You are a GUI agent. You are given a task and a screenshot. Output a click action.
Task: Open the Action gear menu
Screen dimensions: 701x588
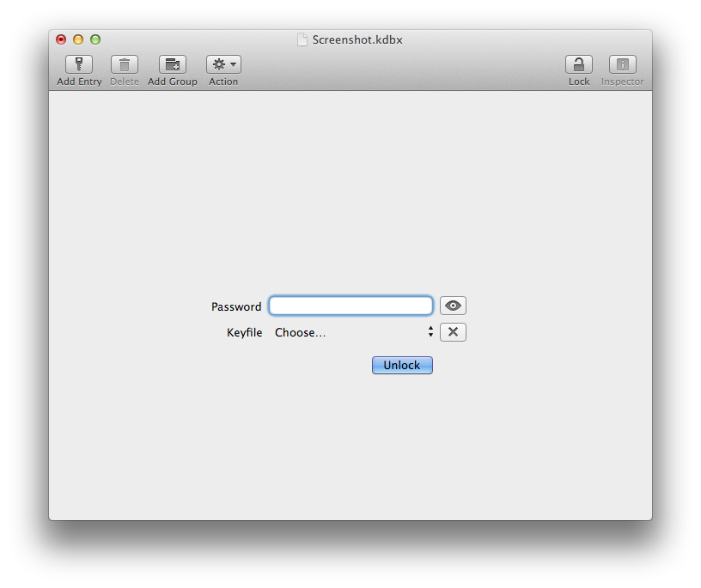click(x=223, y=64)
